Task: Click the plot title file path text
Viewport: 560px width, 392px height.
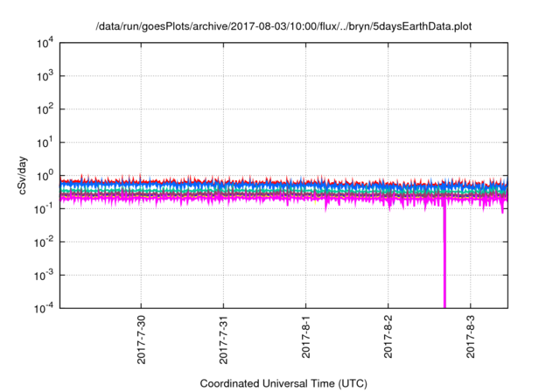Action: (x=283, y=26)
